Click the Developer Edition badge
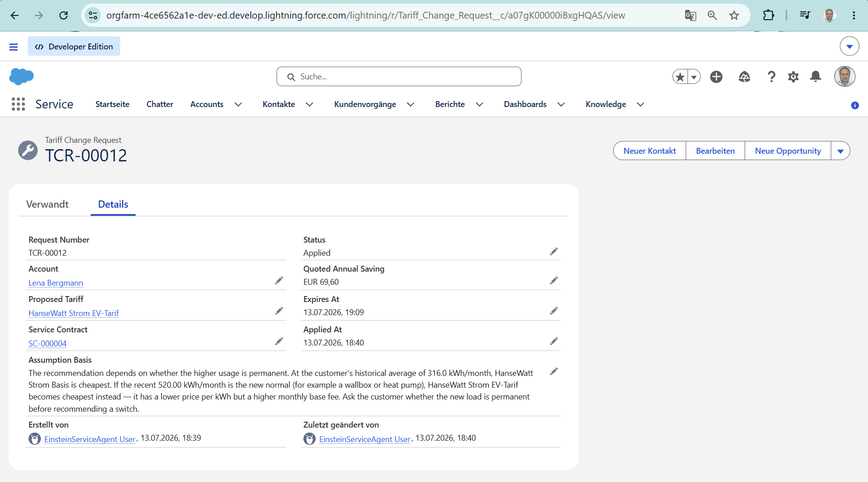The height and width of the screenshot is (482, 868). [x=74, y=46]
